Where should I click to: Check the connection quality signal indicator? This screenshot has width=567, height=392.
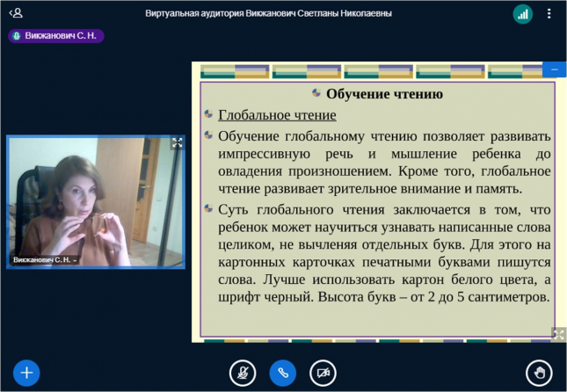tap(522, 14)
